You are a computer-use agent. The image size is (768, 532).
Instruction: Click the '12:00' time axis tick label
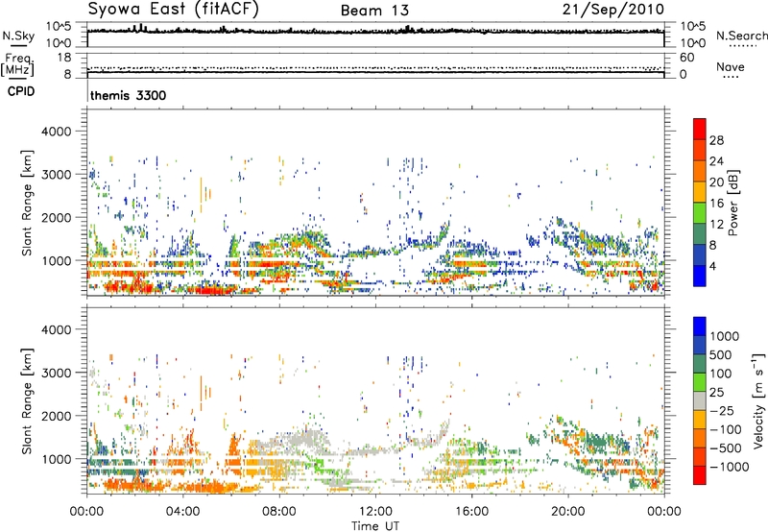tap(375, 512)
